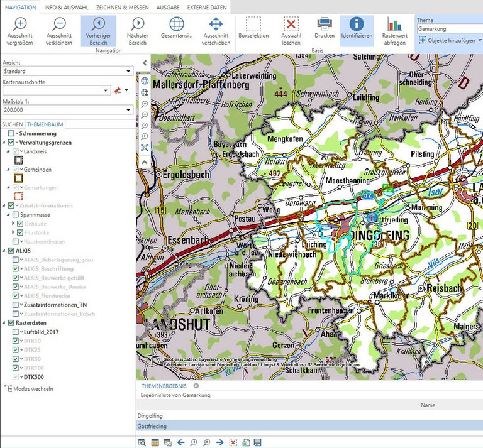Switch to ZEICHNEN & MESSEN tab
Viewport: 483px width, 448px height.
pos(122,8)
